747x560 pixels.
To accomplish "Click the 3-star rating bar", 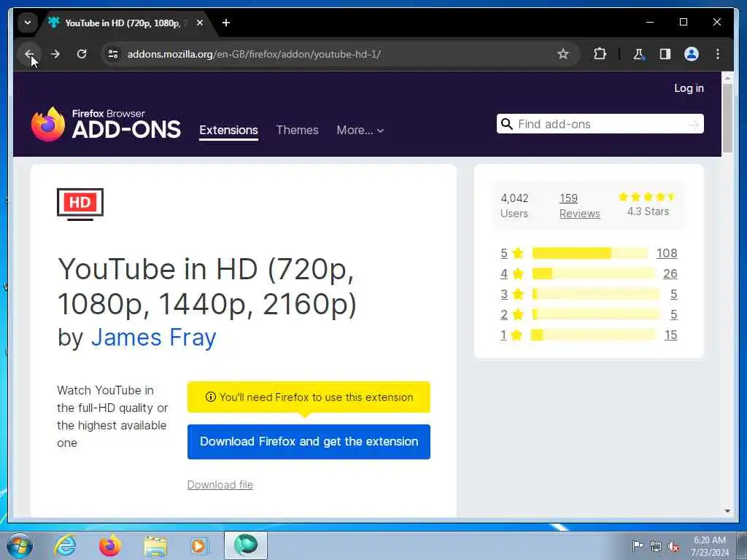I will click(x=596, y=295).
